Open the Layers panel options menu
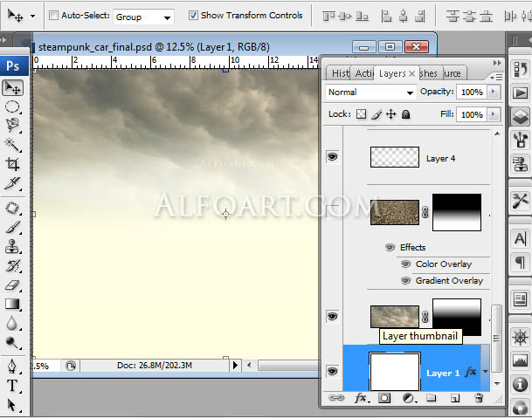The width and height of the screenshot is (532, 418). [496, 78]
